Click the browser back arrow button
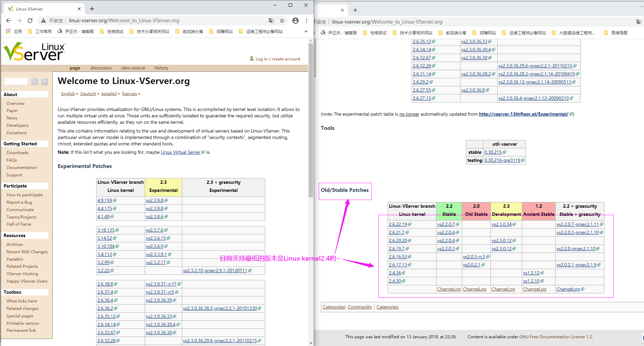The image size is (644, 346). [x=8, y=21]
